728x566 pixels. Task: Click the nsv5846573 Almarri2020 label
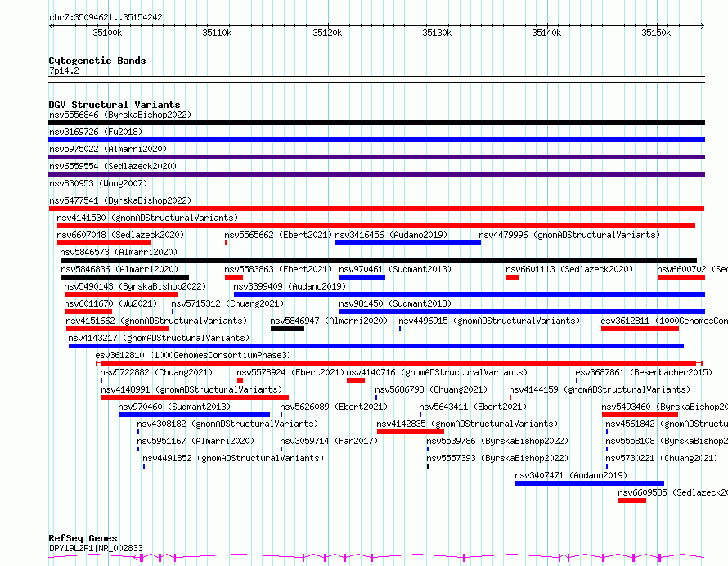119,252
